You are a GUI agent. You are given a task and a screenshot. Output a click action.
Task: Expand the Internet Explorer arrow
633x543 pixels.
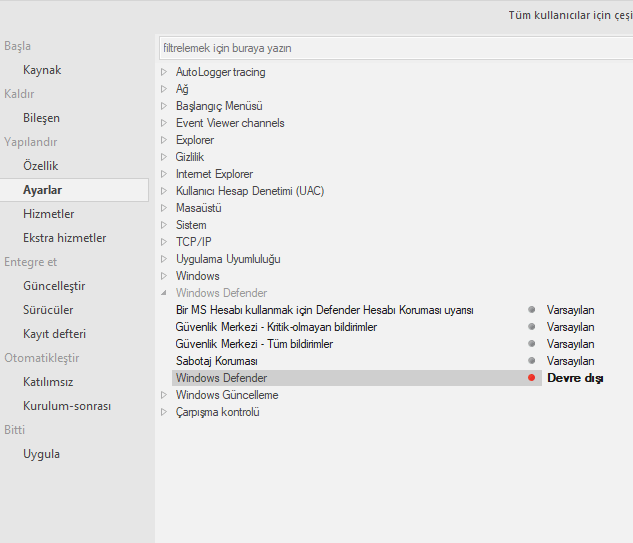(164, 174)
